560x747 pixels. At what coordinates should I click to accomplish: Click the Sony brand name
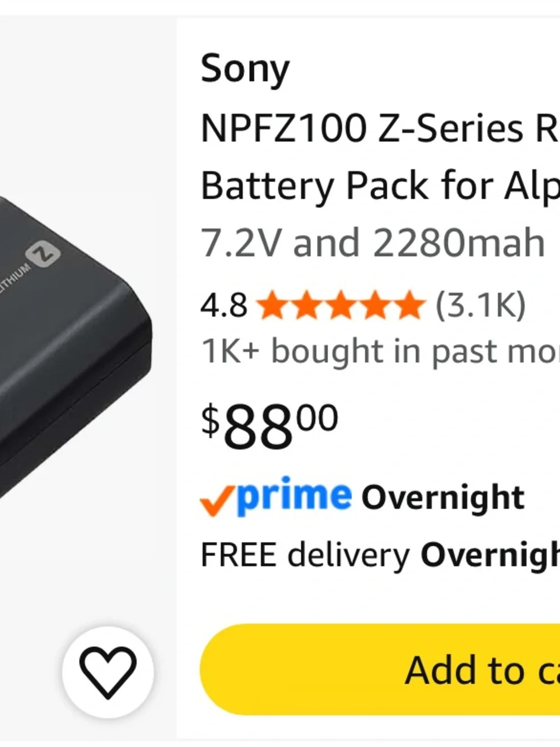tap(245, 69)
